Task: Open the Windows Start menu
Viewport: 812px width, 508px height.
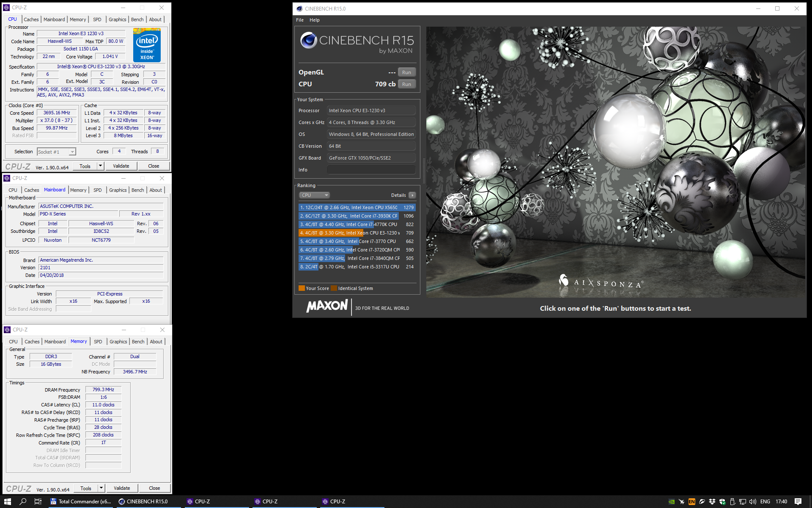Action: 7,502
